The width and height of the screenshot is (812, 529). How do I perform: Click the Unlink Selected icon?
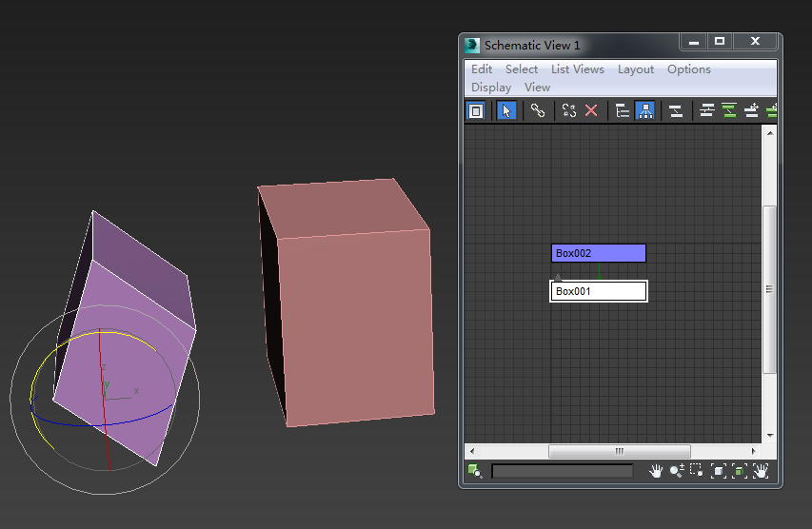click(568, 110)
